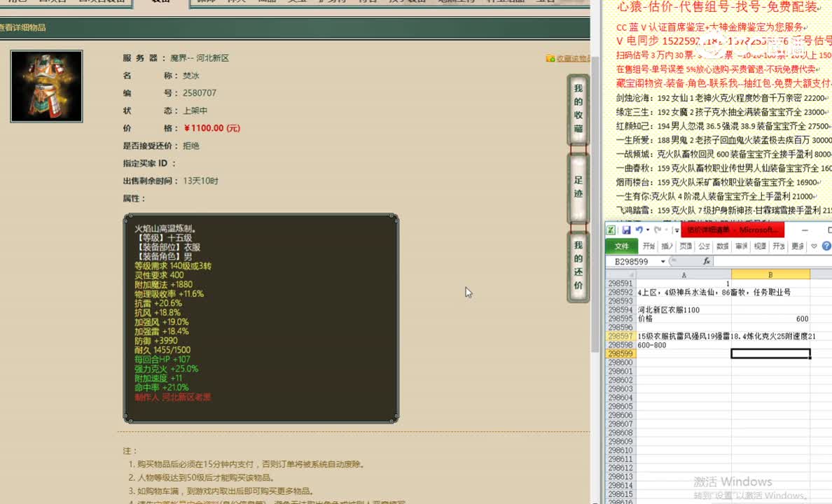This screenshot has width=832, height=504.
Task: Click cell containing 600-800
Action: pyautogui.click(x=684, y=345)
